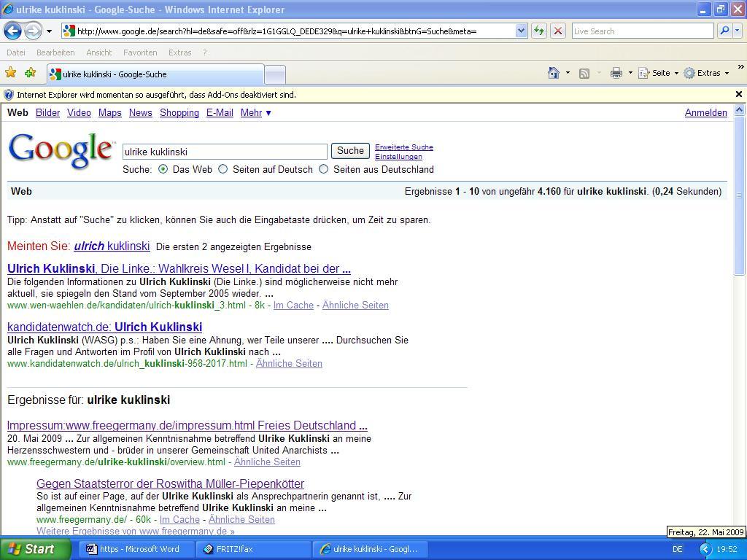Go to Google Bilder

(47, 113)
